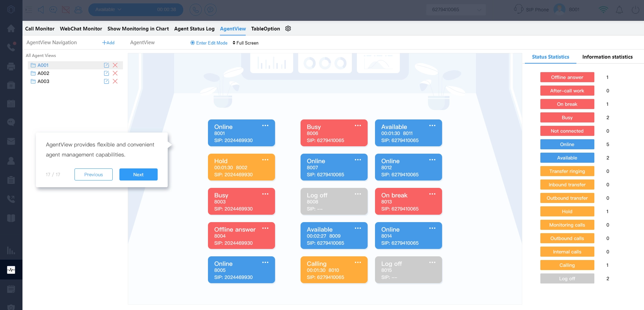Select the A002 agent view folder
Image resolution: width=644 pixels, height=310 pixels.
43,73
